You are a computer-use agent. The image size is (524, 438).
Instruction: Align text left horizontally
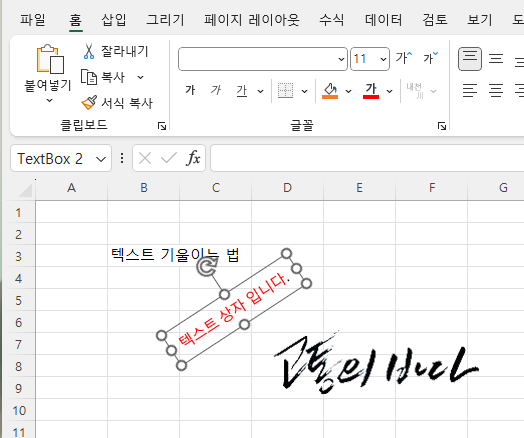tap(470, 90)
